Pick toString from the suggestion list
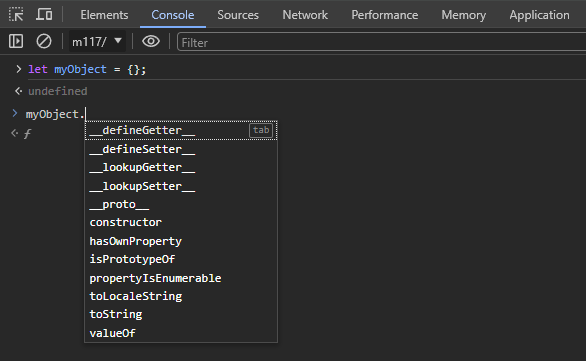 (181, 315)
